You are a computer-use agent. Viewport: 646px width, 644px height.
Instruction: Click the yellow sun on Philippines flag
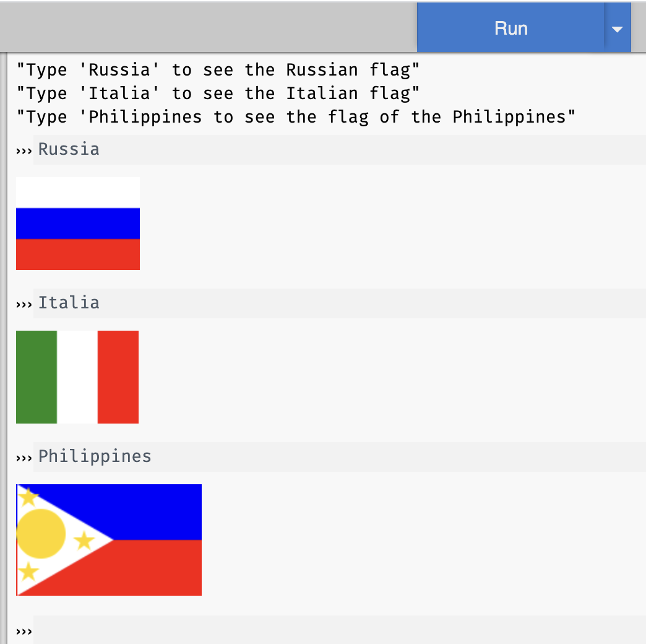tap(41, 534)
